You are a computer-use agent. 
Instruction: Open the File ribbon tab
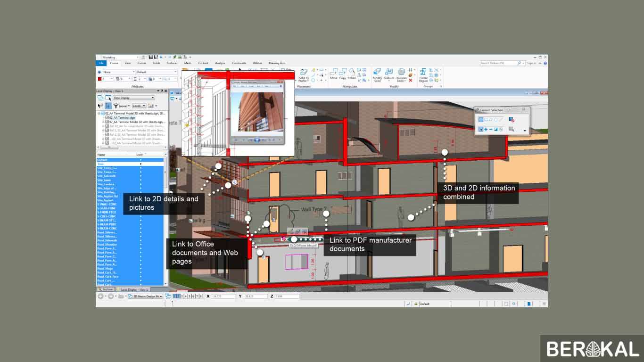click(x=100, y=63)
